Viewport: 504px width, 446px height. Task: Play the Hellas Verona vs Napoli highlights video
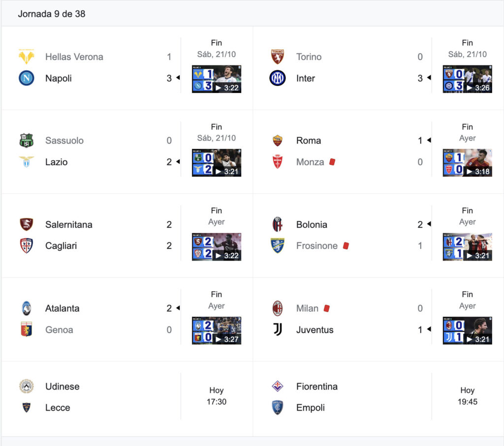coord(217,79)
